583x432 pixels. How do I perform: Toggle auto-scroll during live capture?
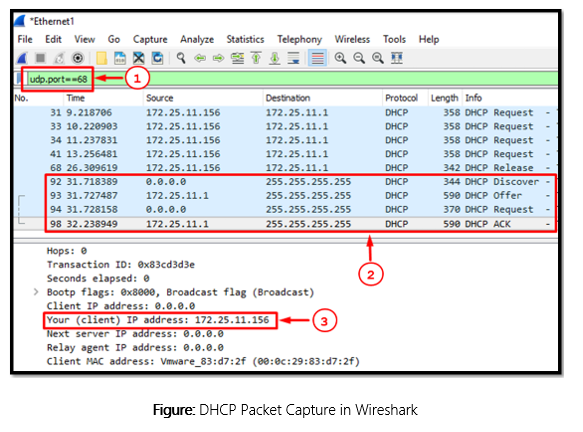click(294, 58)
